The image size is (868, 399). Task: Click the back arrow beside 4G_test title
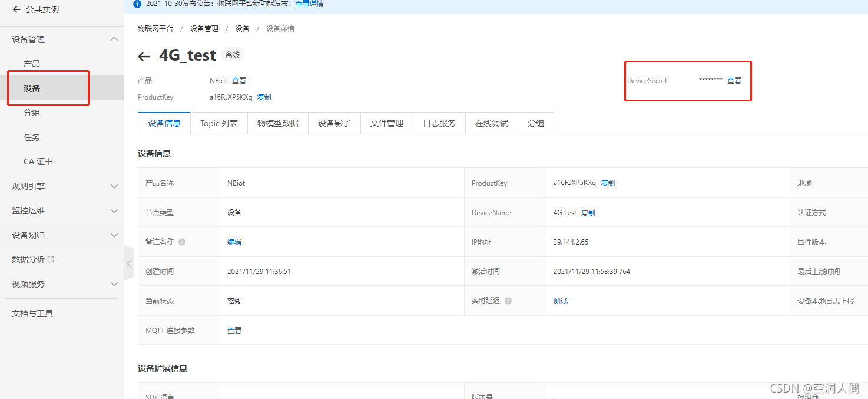(144, 57)
